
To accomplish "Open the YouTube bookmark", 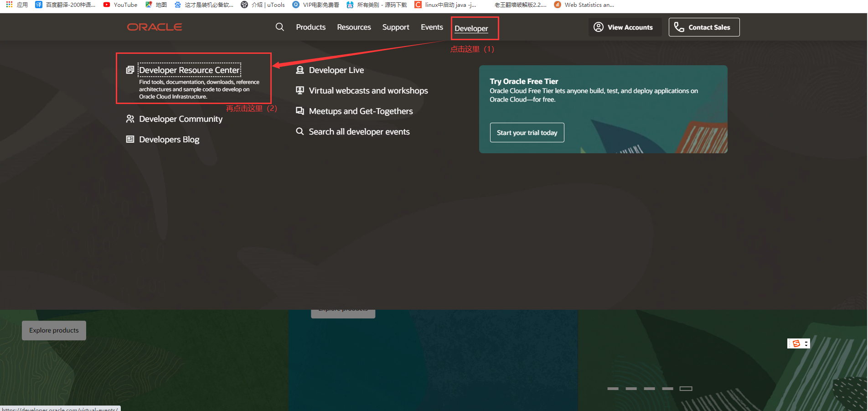I will pos(120,5).
